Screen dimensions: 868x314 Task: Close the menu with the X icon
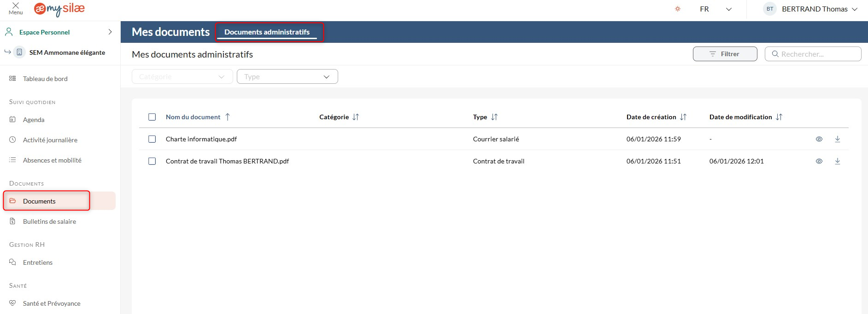tap(16, 6)
